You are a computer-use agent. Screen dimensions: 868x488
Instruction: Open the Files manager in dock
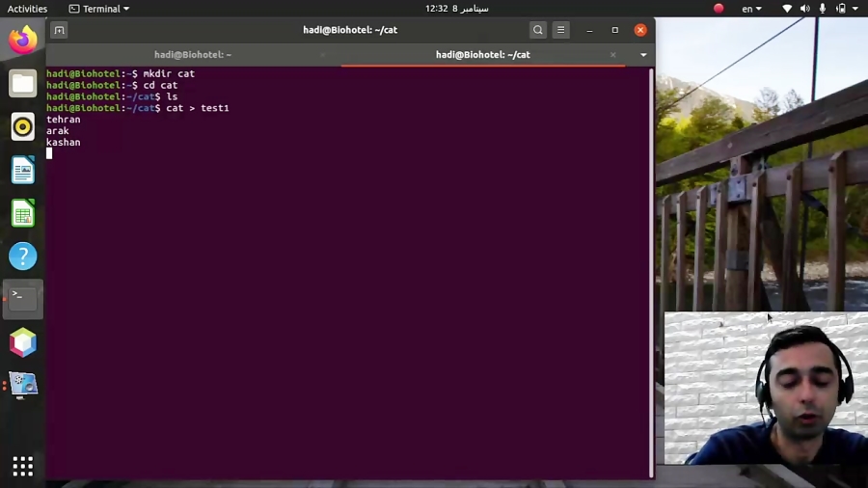23,84
